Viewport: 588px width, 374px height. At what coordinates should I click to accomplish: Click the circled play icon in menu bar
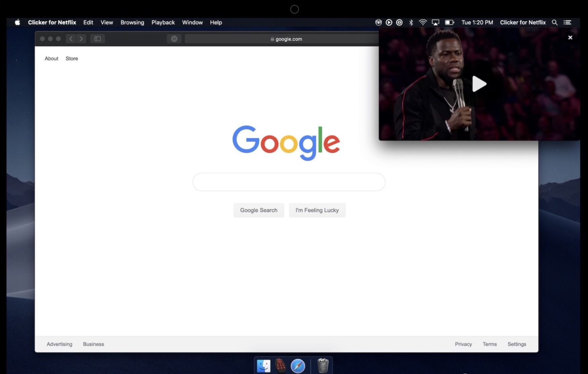coord(389,22)
